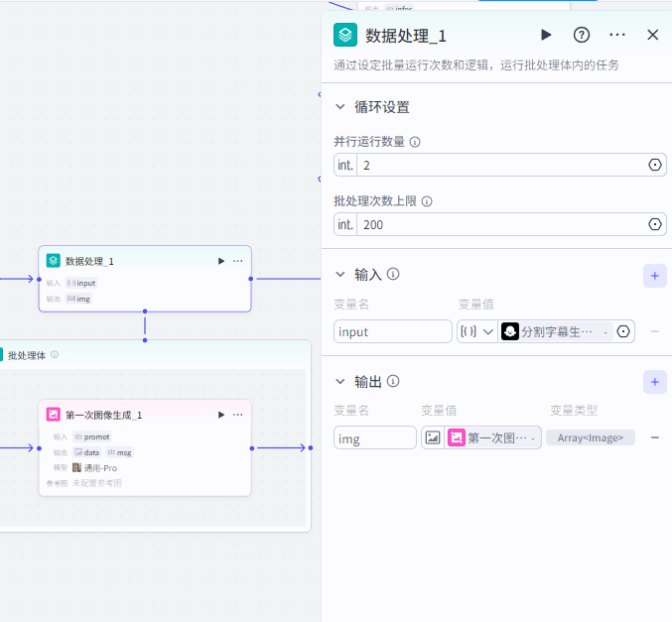This screenshot has height=622, width=672.
Task: Show info tooltip for 批处理次数上限
Action: click(427, 201)
